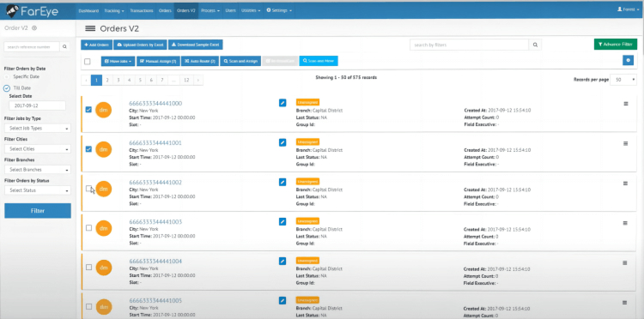Click the reference number search magnifier icon

65,47
